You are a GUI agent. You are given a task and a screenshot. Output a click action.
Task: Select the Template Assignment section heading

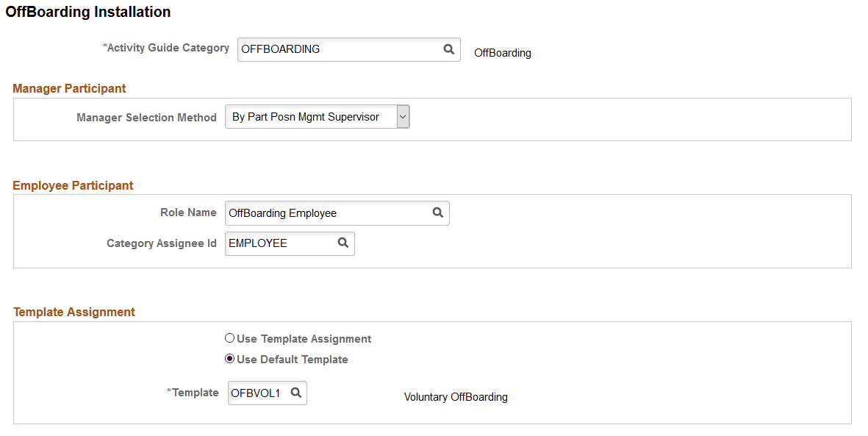click(73, 312)
